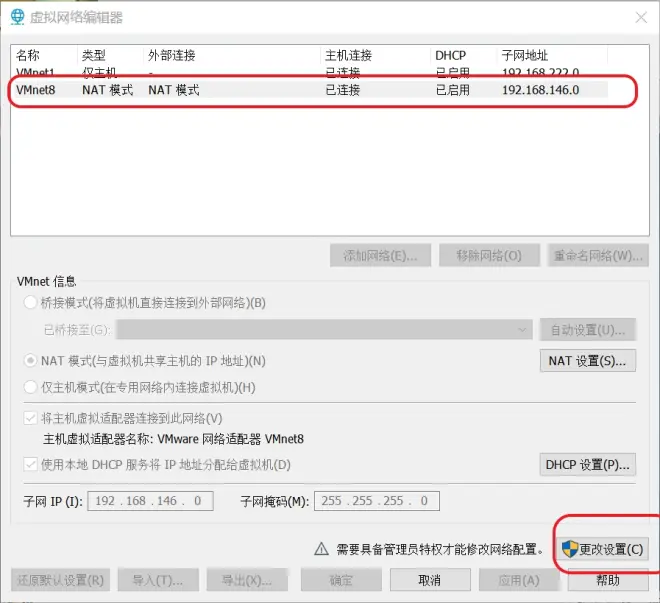Screen dimensions: 660x603
Task: Open the bridged-to (已桥接至) dropdown
Action: [x=324, y=329]
